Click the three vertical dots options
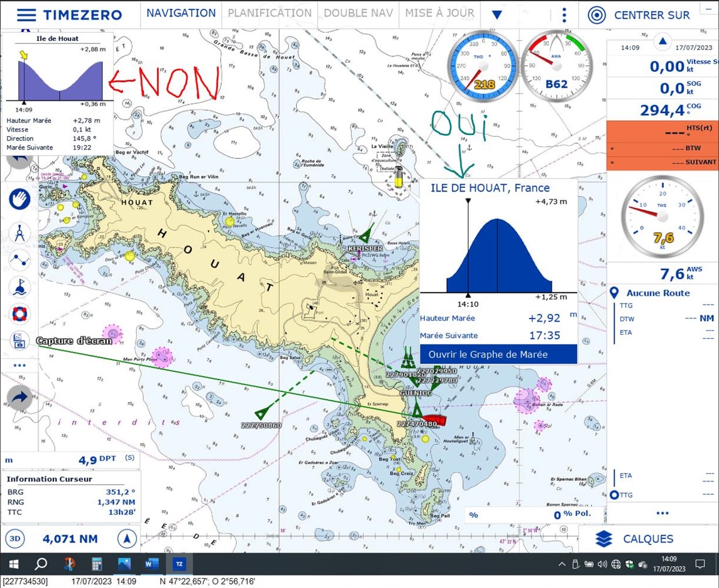This screenshot has height=588, width=719. (x=564, y=14)
